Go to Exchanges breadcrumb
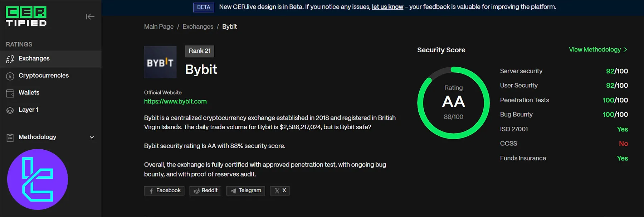644x217 pixels. (198, 26)
